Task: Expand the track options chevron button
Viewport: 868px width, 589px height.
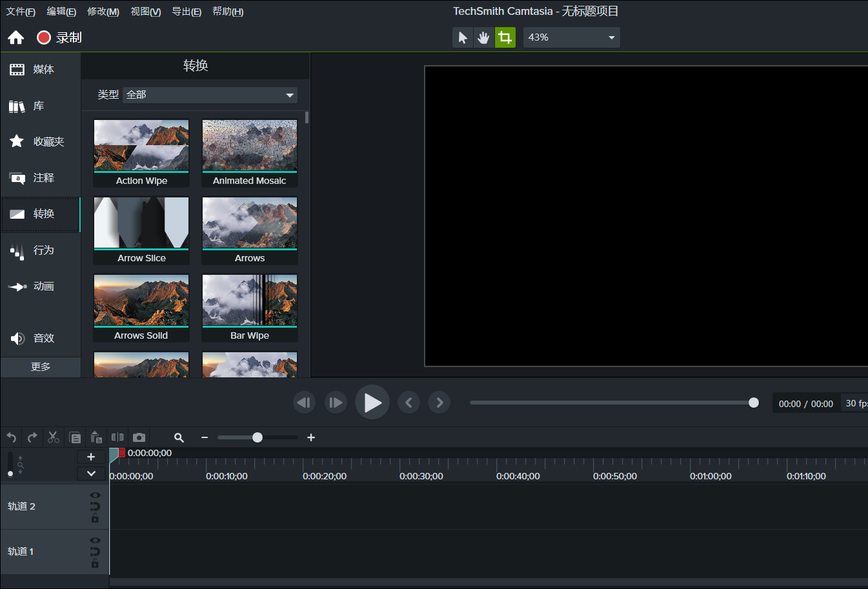Action: click(91, 474)
